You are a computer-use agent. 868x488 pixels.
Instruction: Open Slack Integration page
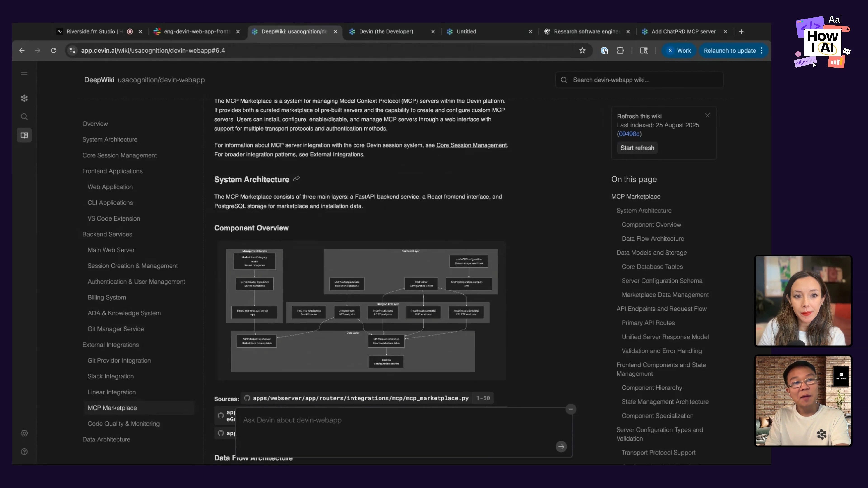pyautogui.click(x=111, y=377)
